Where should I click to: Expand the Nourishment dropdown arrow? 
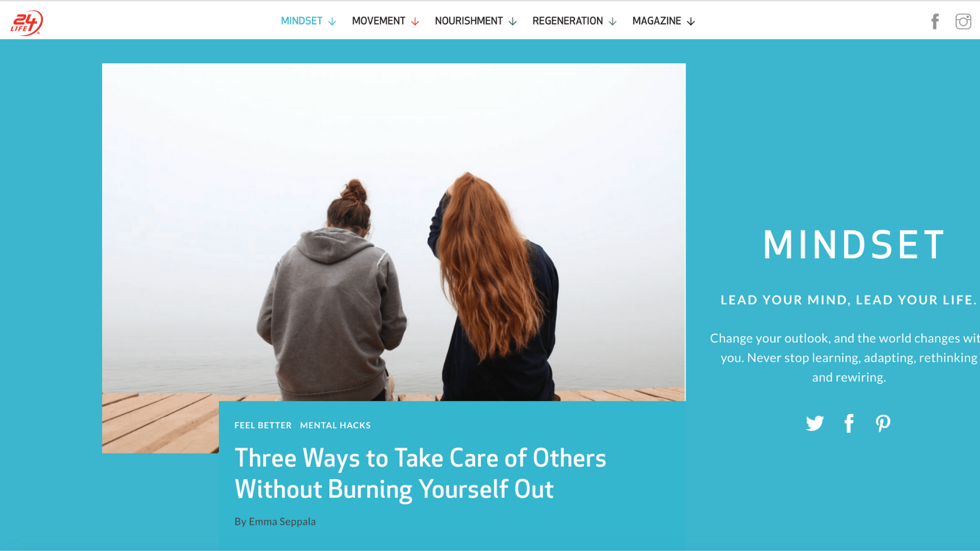[x=513, y=21]
